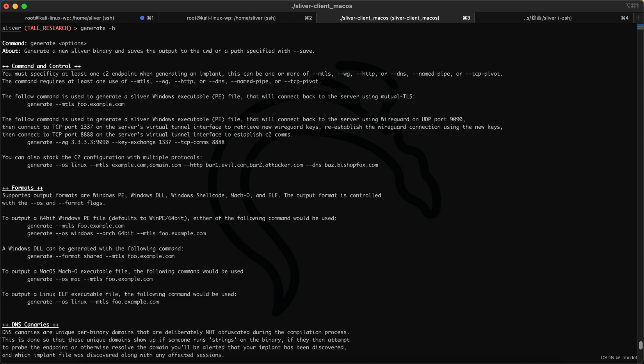Click the line starting "You must specificy at least"
This screenshot has width=644, height=364.
point(253,74)
